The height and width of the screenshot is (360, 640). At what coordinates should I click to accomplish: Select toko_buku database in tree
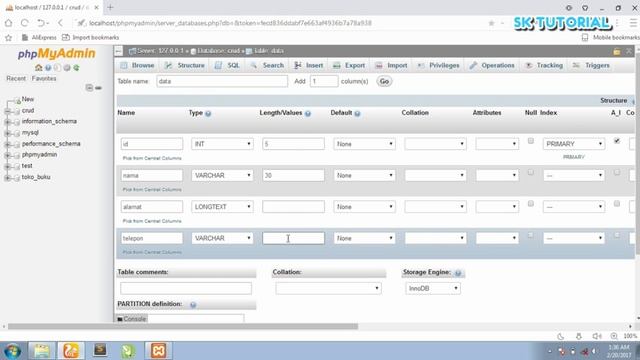(x=36, y=177)
